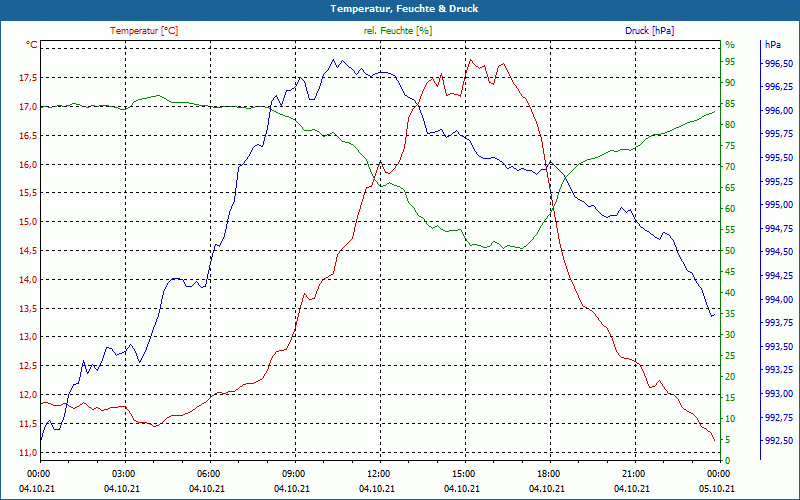Click the '996,00' pressure axis value
Viewport: 800px width, 500px height.
point(779,111)
